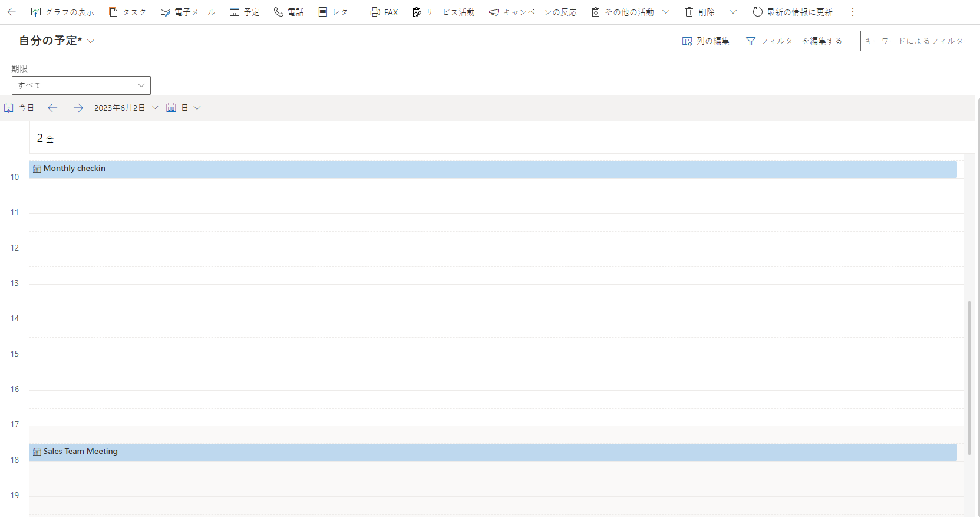Click the 12 hour label
This screenshot has width=980, height=517.
point(15,248)
